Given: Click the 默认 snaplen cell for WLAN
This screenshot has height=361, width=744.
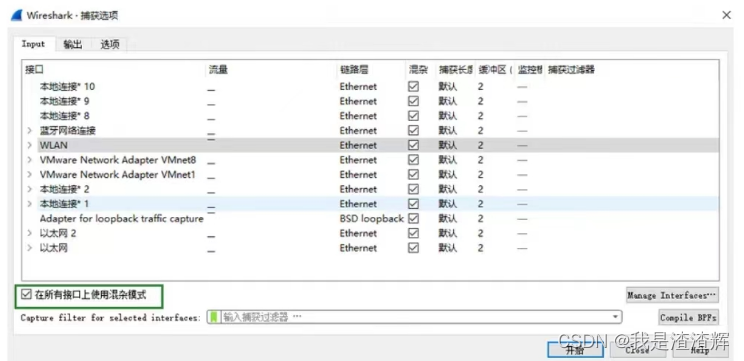Looking at the screenshot, I should tap(447, 145).
